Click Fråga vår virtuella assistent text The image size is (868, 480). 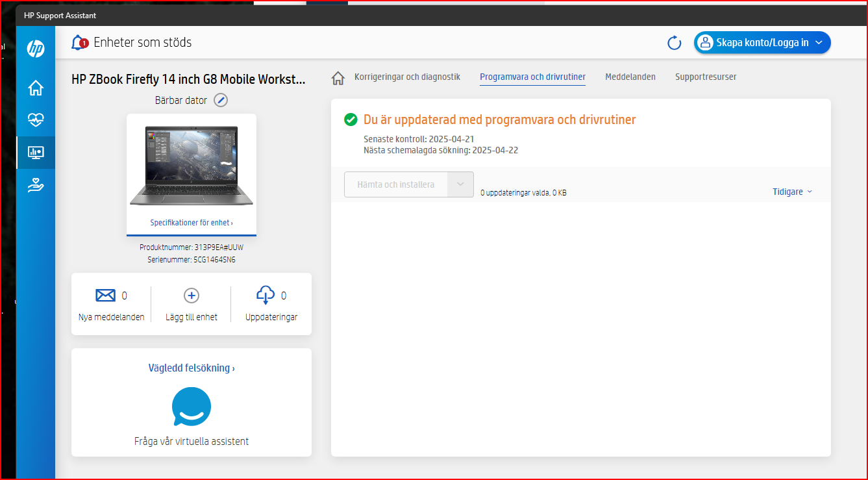[192, 441]
